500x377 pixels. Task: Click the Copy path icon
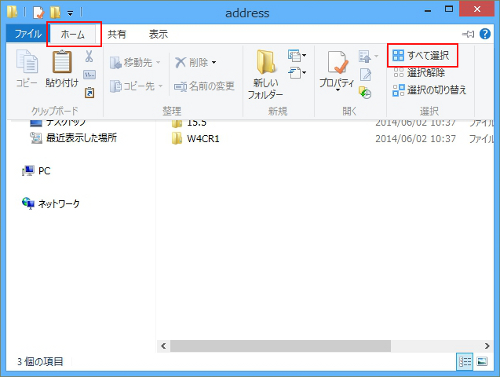89,75
